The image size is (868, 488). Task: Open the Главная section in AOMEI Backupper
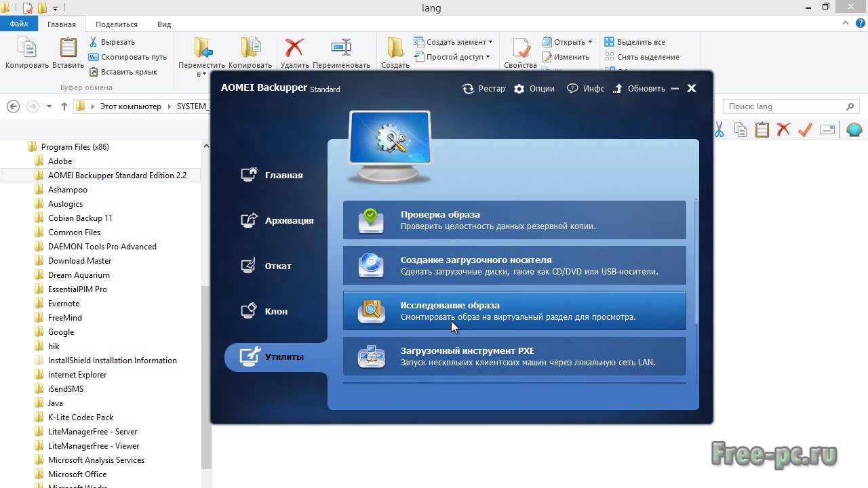click(271, 175)
